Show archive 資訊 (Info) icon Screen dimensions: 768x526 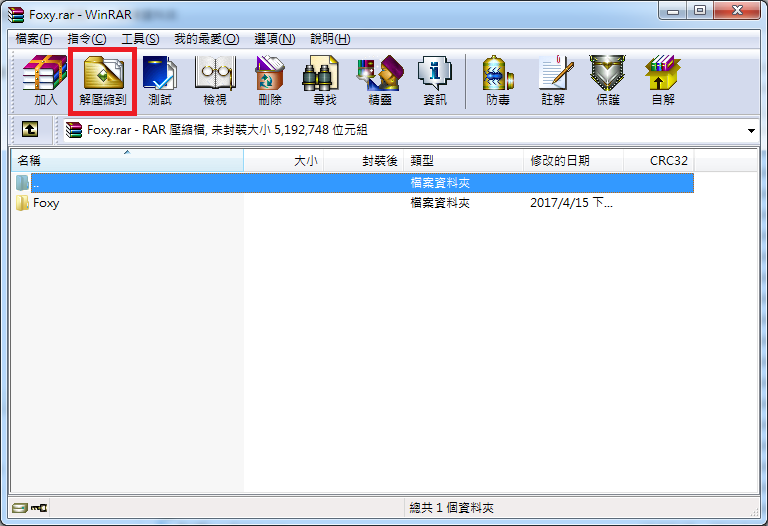(435, 80)
